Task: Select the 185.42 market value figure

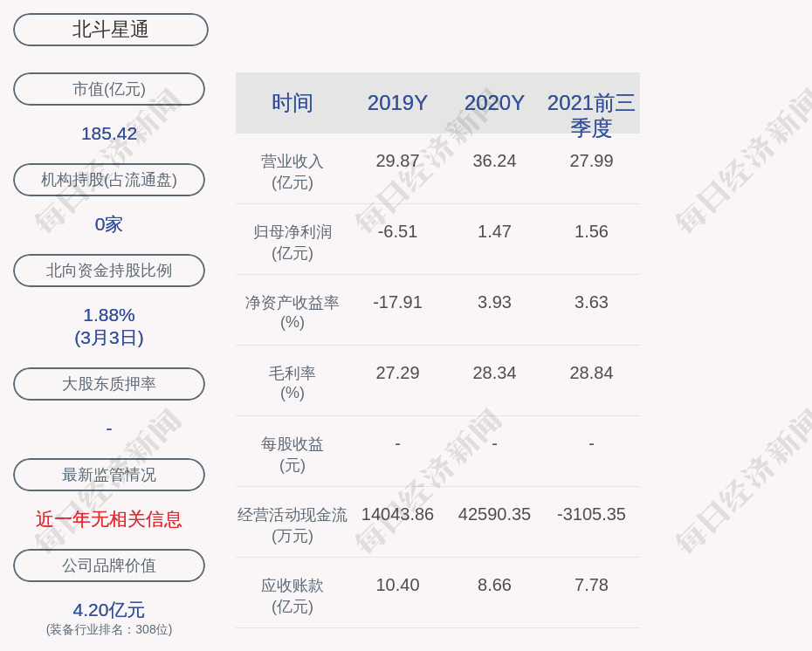Action: point(109,134)
